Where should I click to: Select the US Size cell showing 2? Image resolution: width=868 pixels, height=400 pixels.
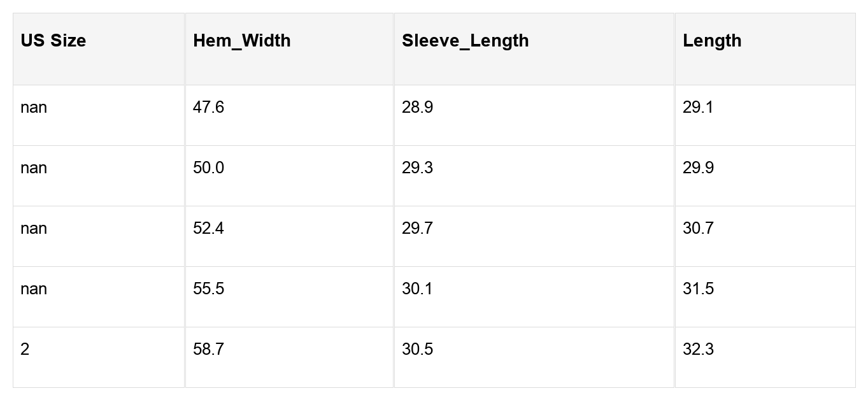tap(25, 350)
